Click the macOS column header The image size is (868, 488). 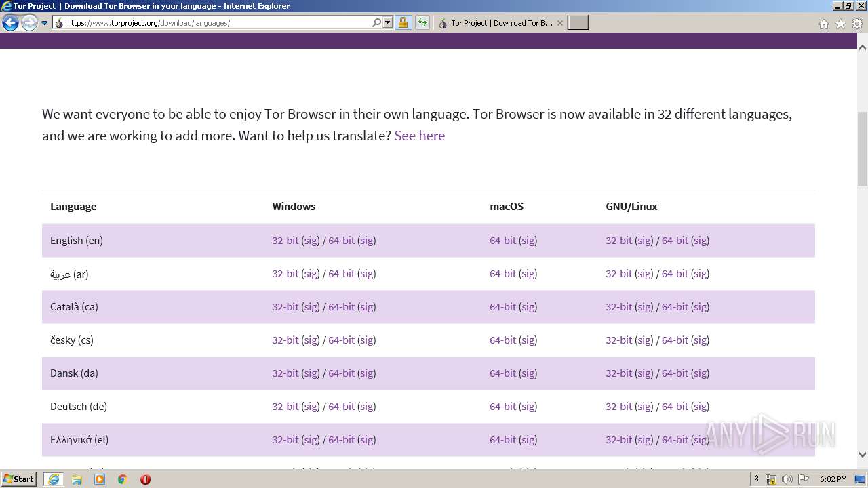507,207
